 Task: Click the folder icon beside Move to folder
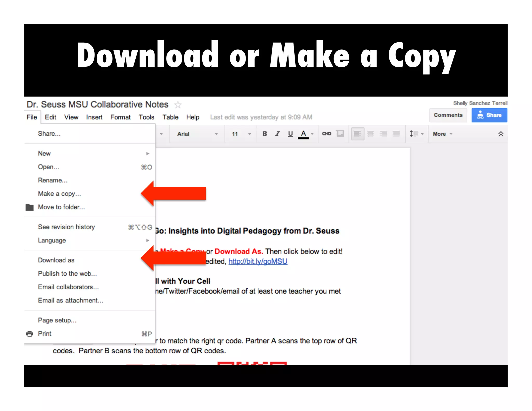coord(30,207)
